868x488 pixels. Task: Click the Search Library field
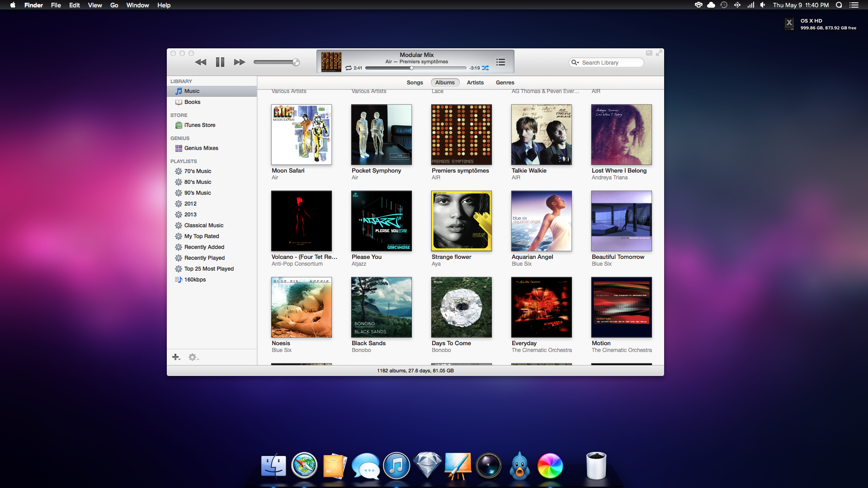click(606, 62)
